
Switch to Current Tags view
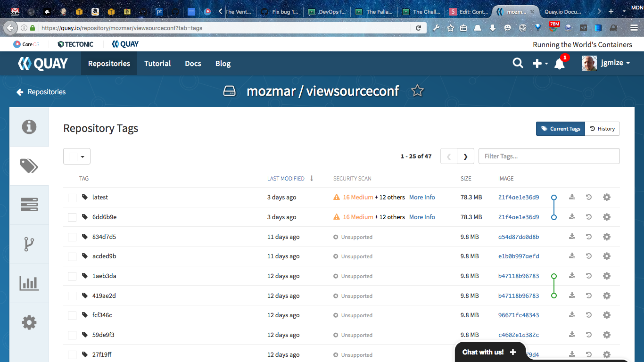[561, 129]
